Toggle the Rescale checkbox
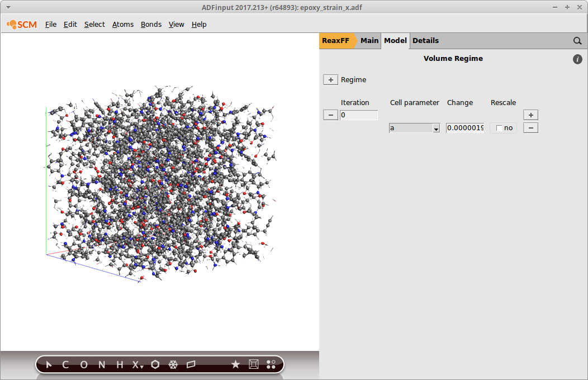This screenshot has height=380, width=588. pos(499,129)
